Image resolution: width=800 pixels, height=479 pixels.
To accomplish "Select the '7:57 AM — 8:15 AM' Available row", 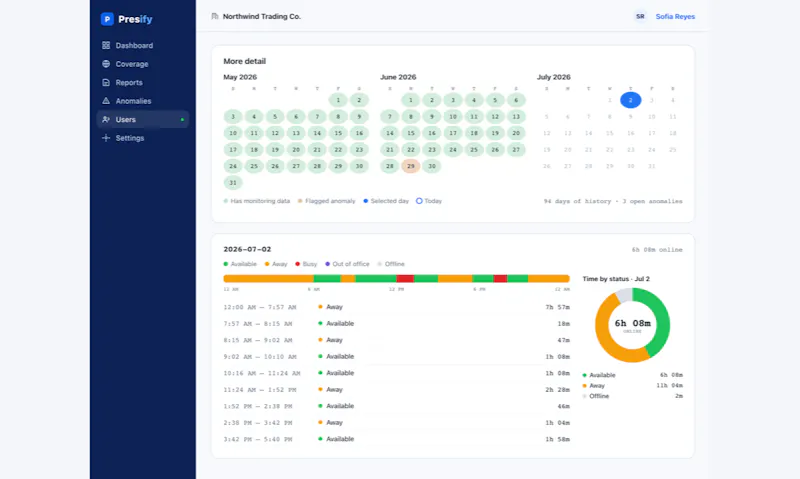I will pyautogui.click(x=396, y=323).
